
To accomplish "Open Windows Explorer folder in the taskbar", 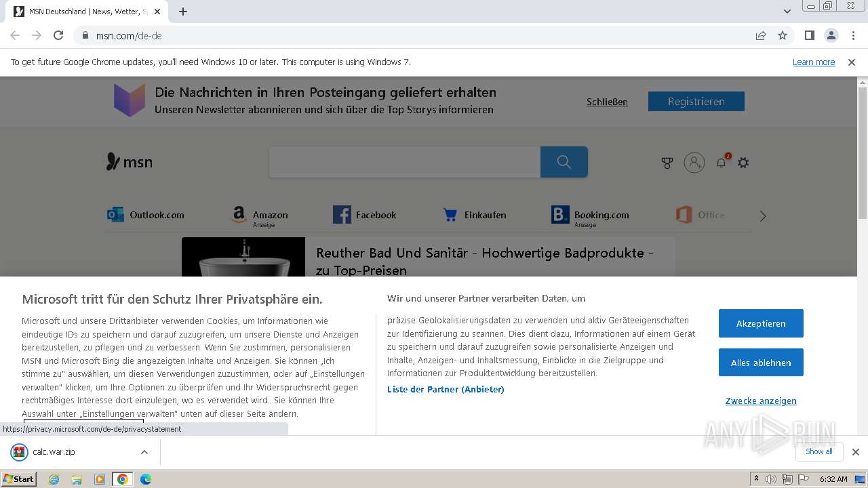I will 77,479.
